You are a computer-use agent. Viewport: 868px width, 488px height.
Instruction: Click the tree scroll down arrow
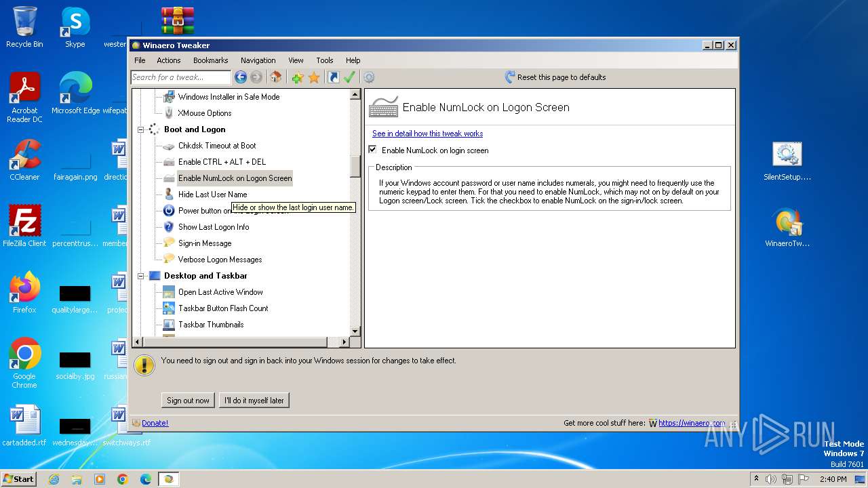click(355, 331)
